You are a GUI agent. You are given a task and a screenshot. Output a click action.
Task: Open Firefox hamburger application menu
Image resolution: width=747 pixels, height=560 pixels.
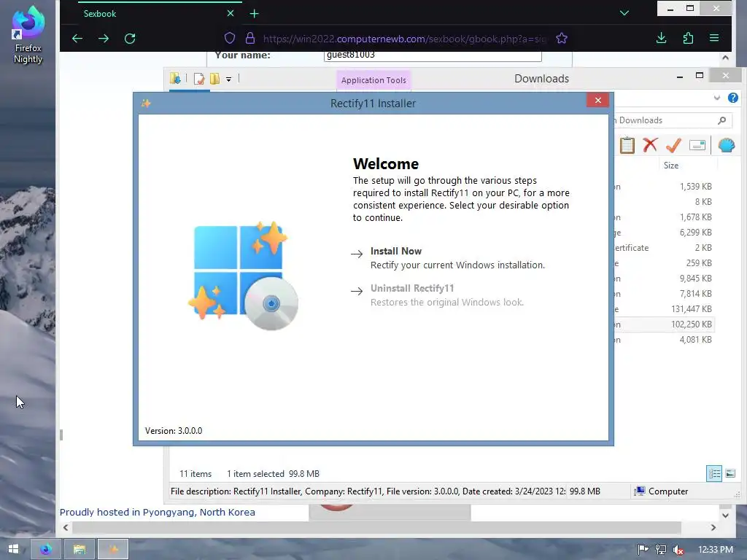tap(714, 38)
